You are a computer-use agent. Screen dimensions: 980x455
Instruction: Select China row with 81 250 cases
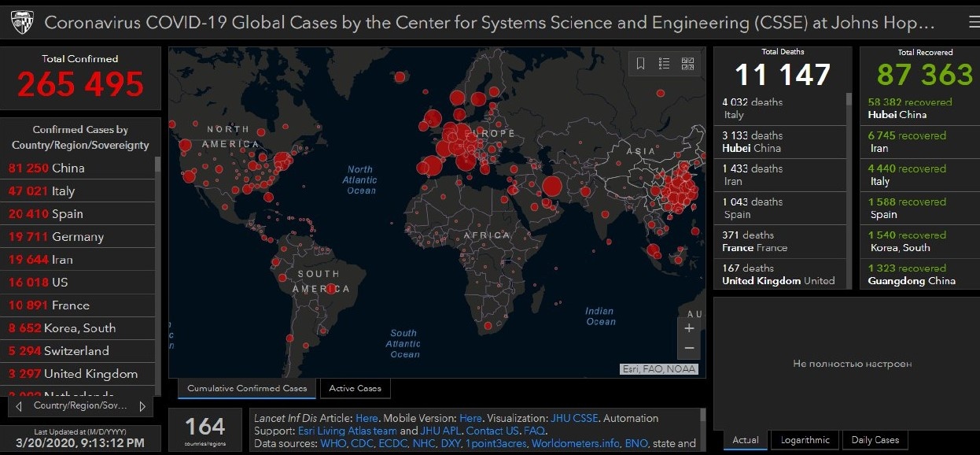click(78, 168)
